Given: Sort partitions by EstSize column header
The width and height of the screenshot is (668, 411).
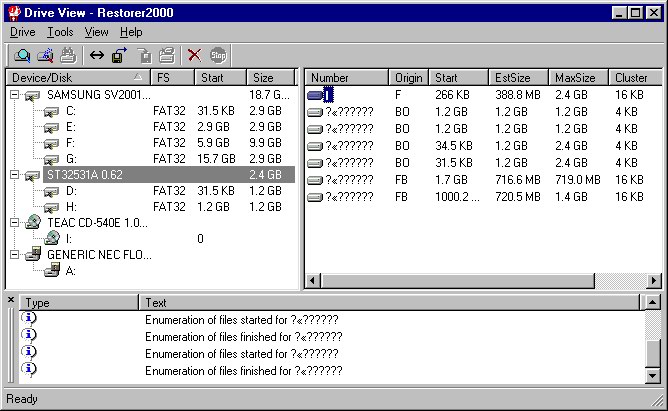Looking at the screenshot, I should [x=518, y=77].
